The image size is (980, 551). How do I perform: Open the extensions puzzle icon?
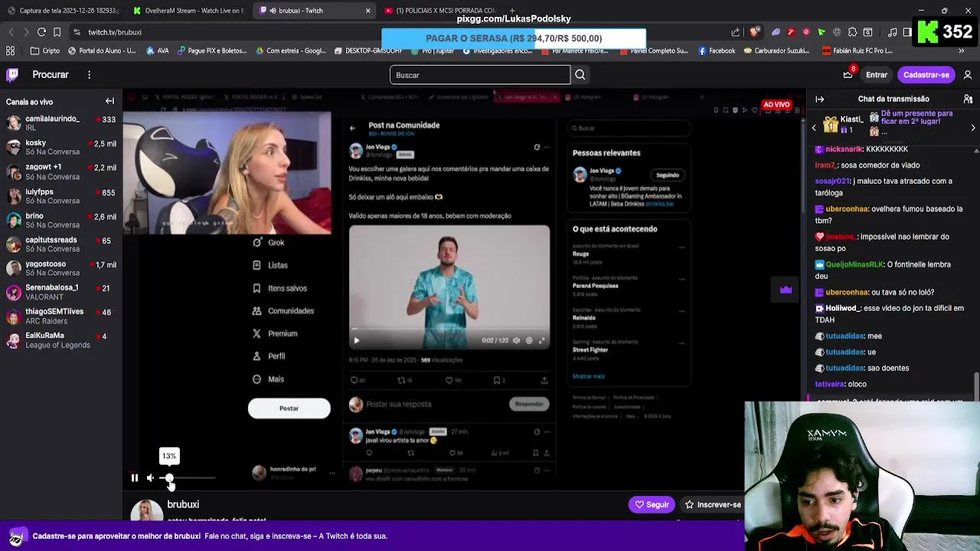tap(852, 32)
